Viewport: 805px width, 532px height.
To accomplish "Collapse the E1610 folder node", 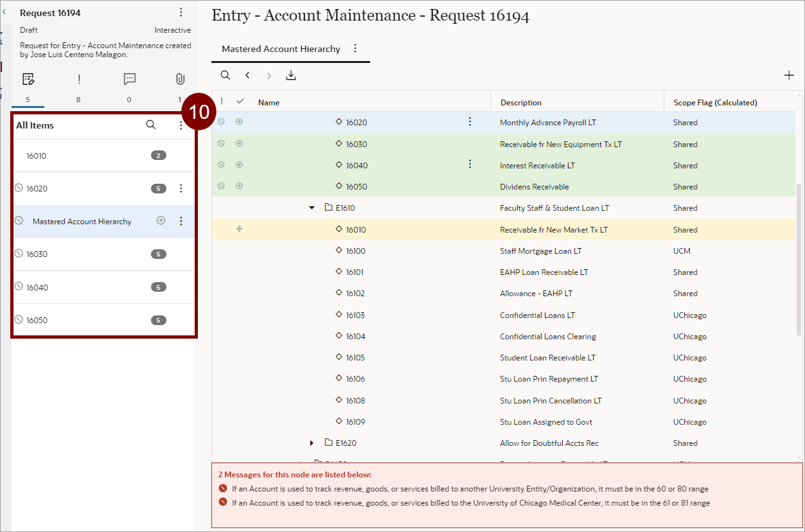I will click(312, 208).
